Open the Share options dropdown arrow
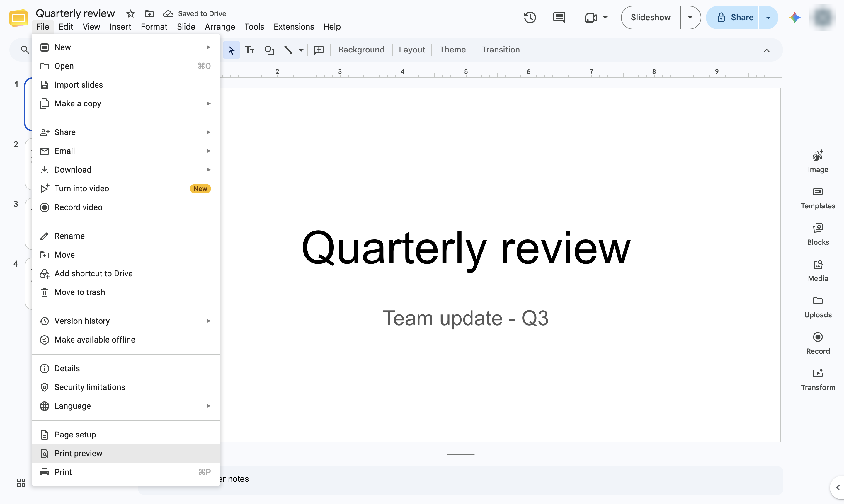Viewport: 844px width, 504px height. click(x=768, y=17)
